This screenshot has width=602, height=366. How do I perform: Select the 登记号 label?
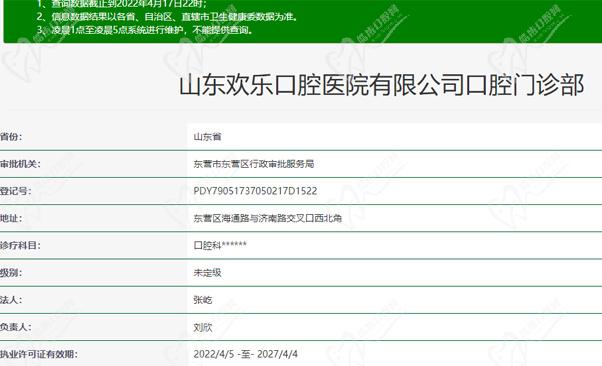tap(15, 191)
